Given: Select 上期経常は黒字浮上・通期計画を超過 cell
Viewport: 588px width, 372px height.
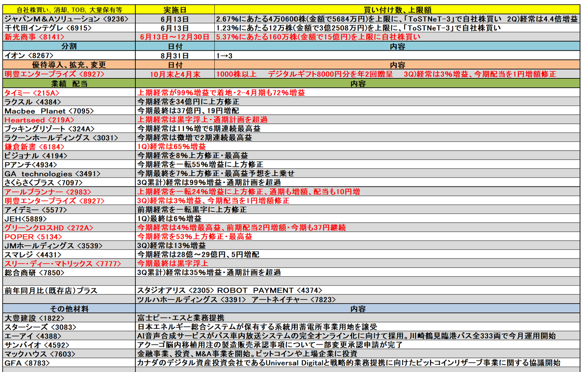Looking at the screenshot, I should 358,120.
